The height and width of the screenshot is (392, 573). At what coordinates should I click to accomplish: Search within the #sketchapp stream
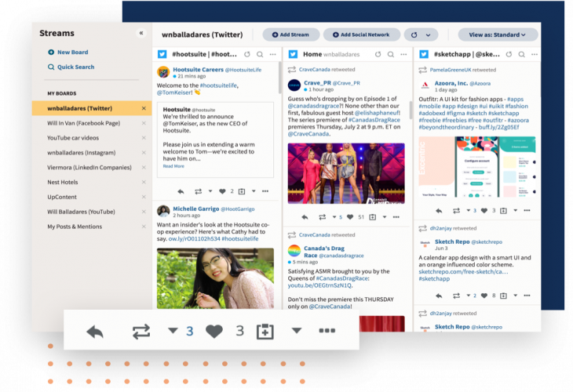pos(521,54)
